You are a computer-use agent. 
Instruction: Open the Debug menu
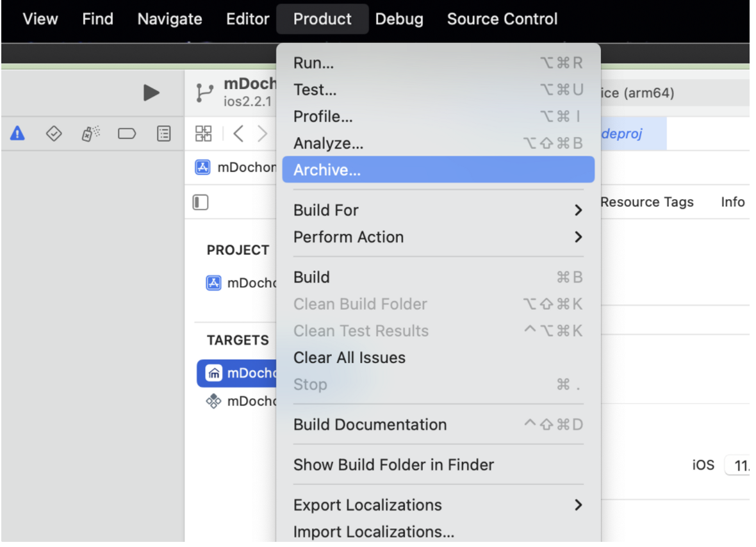(399, 19)
